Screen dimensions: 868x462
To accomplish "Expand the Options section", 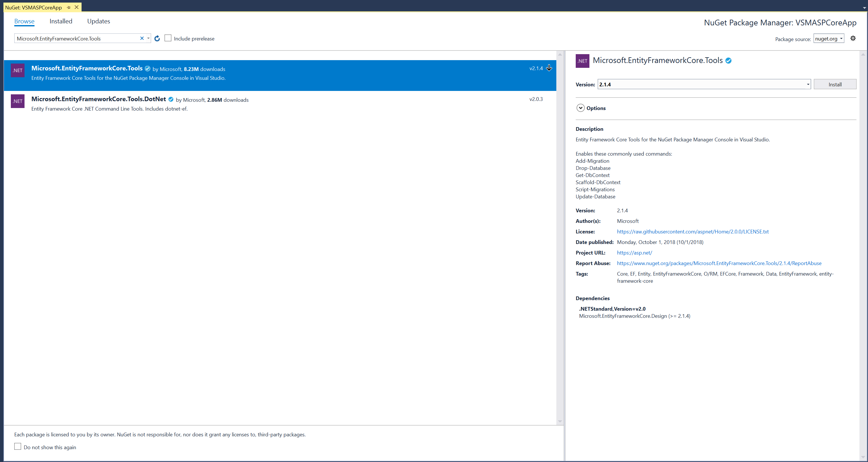I will [580, 108].
